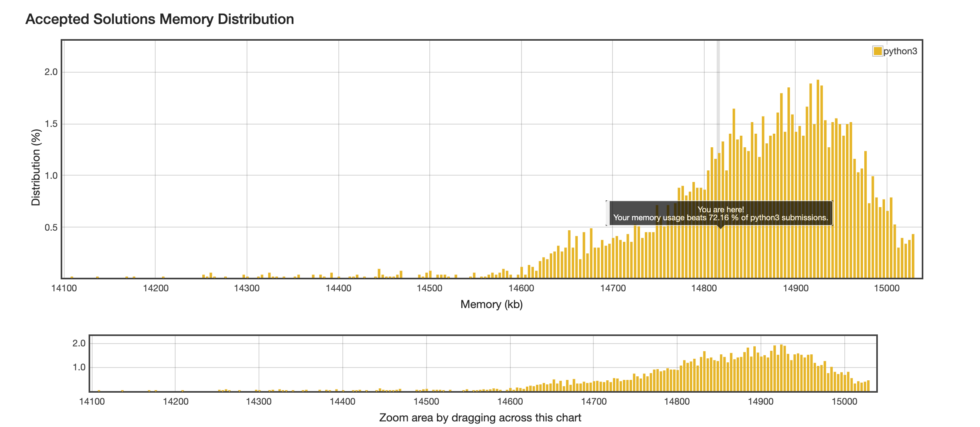Click the 14800 tick on overview chart axis
The image size is (980, 427).
(x=677, y=401)
